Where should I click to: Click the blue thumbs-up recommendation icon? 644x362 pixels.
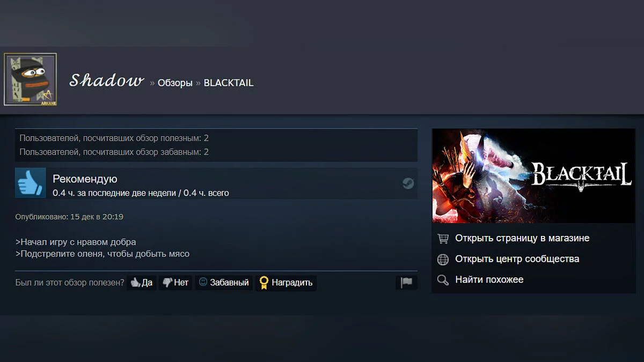(31, 183)
